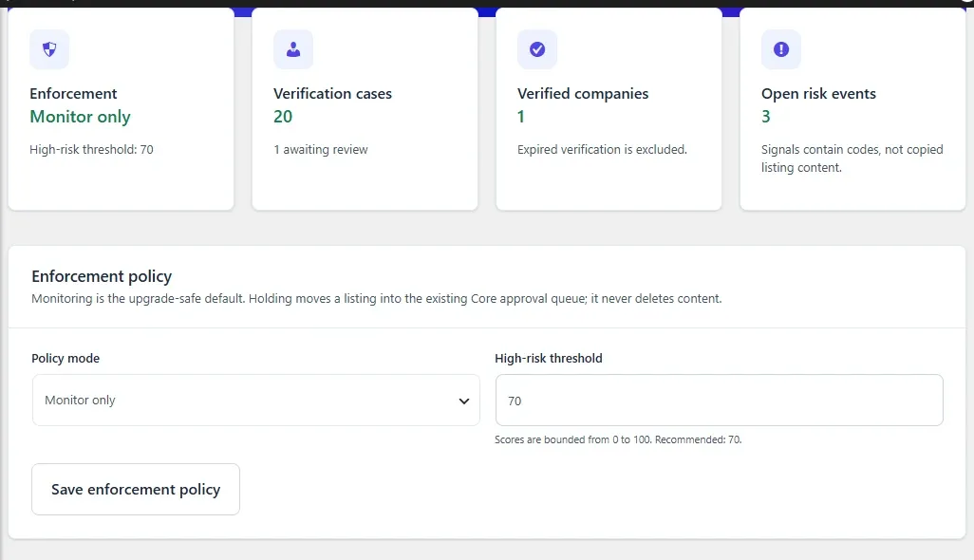This screenshot has height=560, width=974.
Task: Click the 'Open risk events' card title
Action: pyautogui.click(x=818, y=94)
